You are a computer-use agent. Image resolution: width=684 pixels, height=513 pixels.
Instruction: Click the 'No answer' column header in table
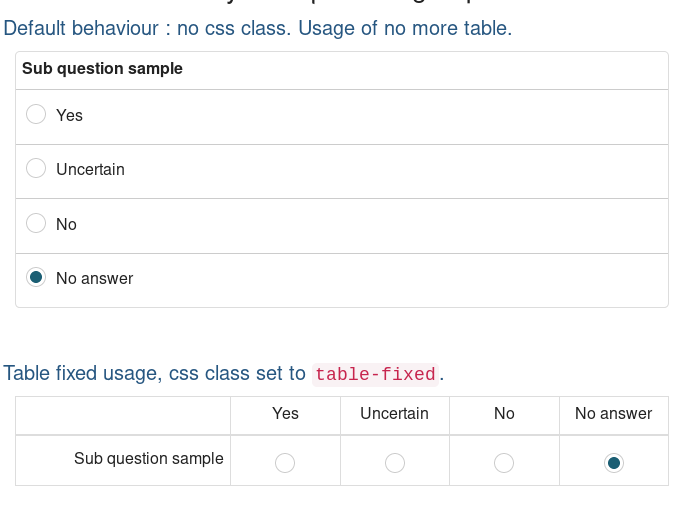coord(613,414)
